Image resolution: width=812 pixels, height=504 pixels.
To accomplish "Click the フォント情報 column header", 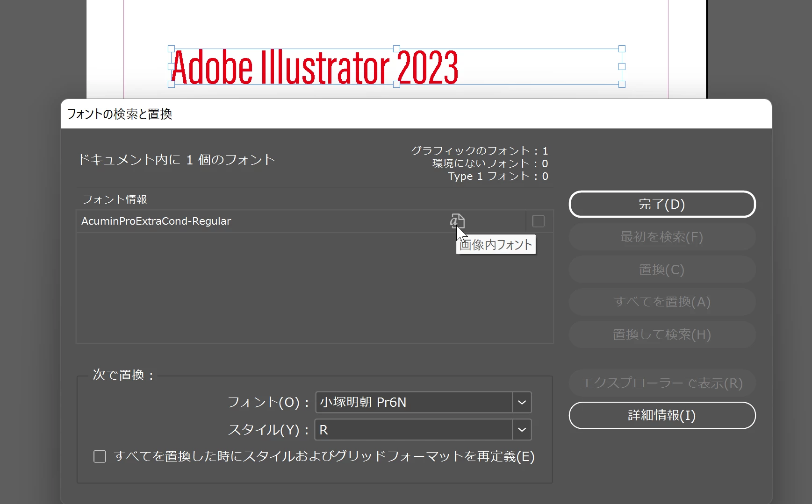I will (x=115, y=199).
